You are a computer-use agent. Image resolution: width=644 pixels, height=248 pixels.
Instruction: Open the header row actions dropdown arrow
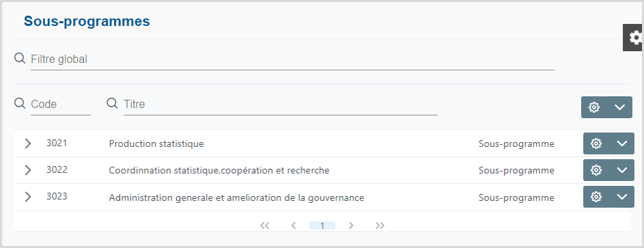[619, 107]
